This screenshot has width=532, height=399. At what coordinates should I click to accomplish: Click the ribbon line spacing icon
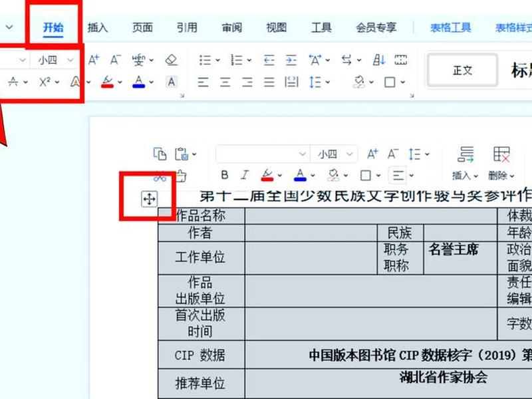coord(315,82)
